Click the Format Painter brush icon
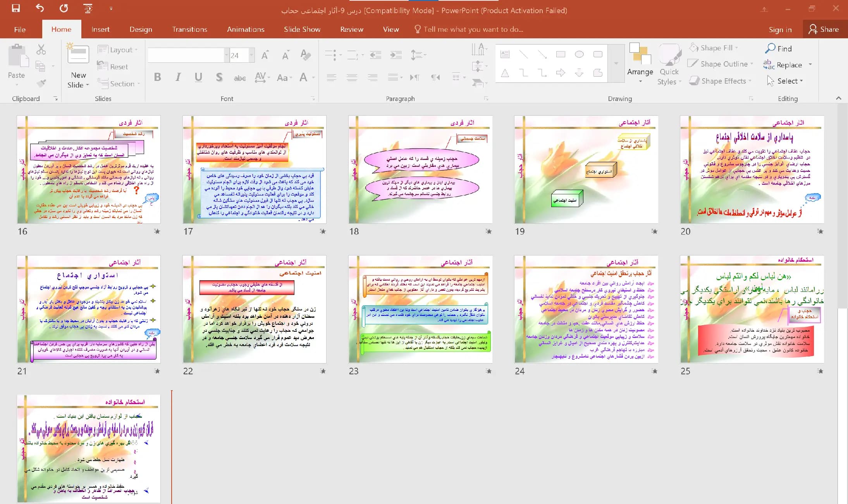 (41, 83)
